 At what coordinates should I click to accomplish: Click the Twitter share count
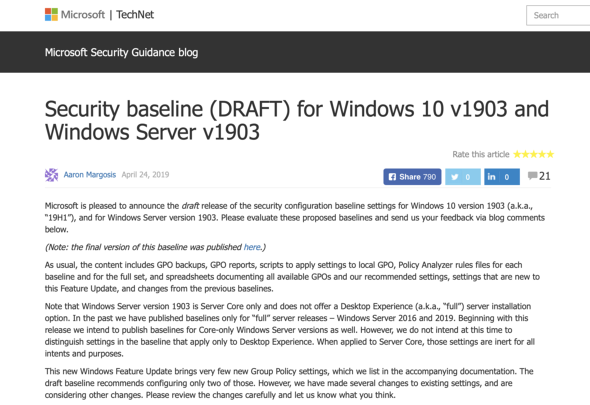[x=468, y=177]
